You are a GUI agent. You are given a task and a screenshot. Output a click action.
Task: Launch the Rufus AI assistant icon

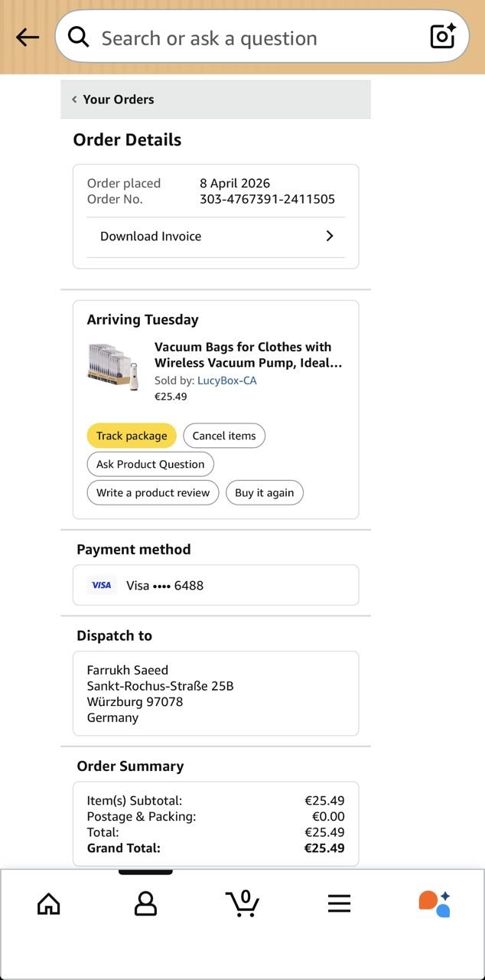[x=435, y=903]
